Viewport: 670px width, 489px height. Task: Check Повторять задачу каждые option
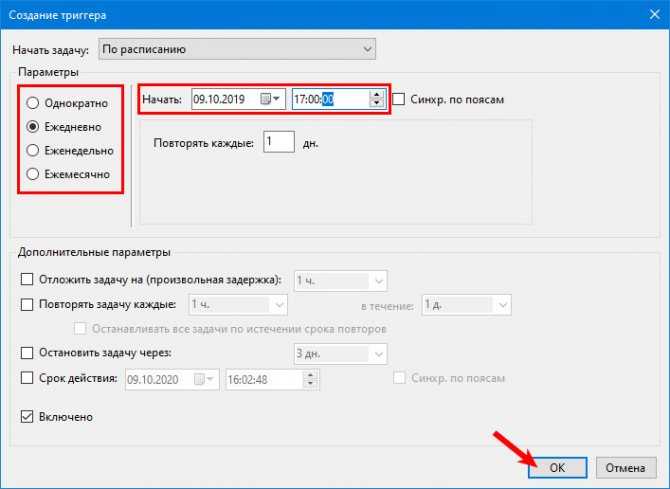pyautogui.click(x=27, y=304)
